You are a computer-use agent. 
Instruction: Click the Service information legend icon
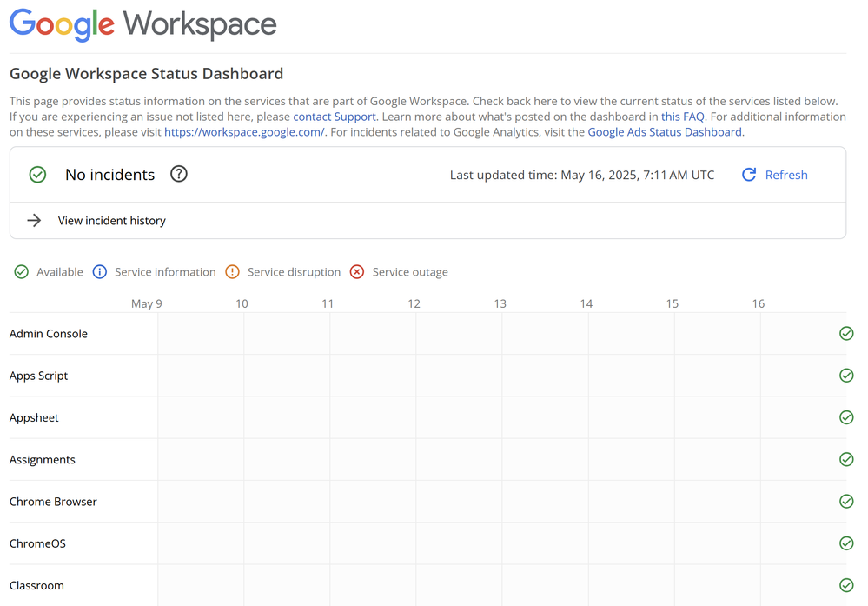pyautogui.click(x=100, y=272)
